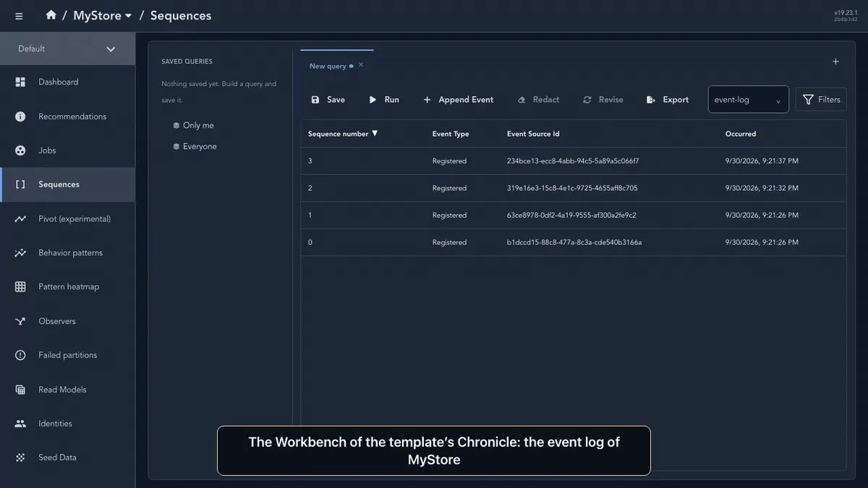868x488 pixels.
Task: Click event source id 319e16e3-15c8-4e1c-9725-4655aff8c705
Action: [572, 188]
